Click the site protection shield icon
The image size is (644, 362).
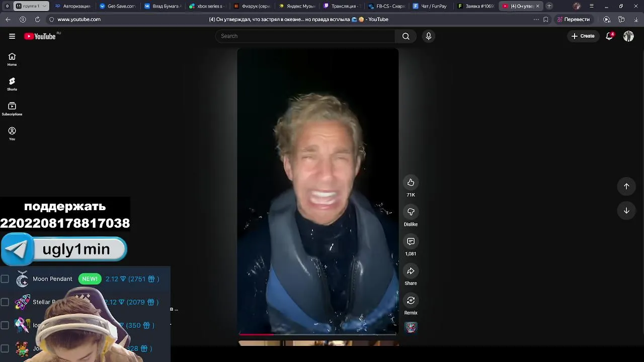(x=51, y=19)
